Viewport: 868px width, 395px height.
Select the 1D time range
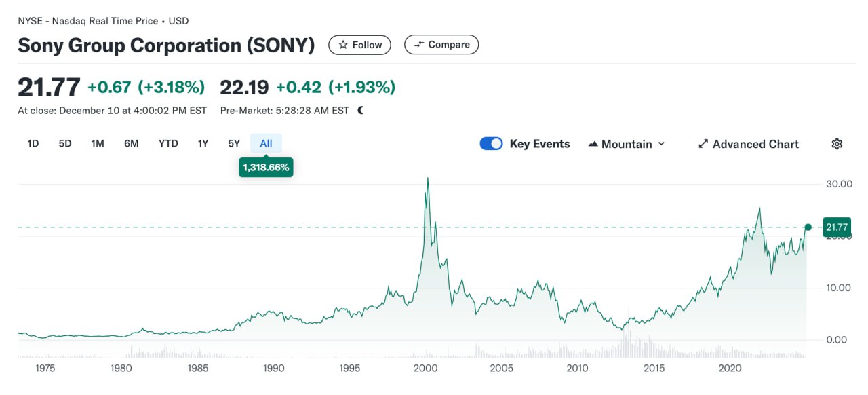tap(33, 143)
